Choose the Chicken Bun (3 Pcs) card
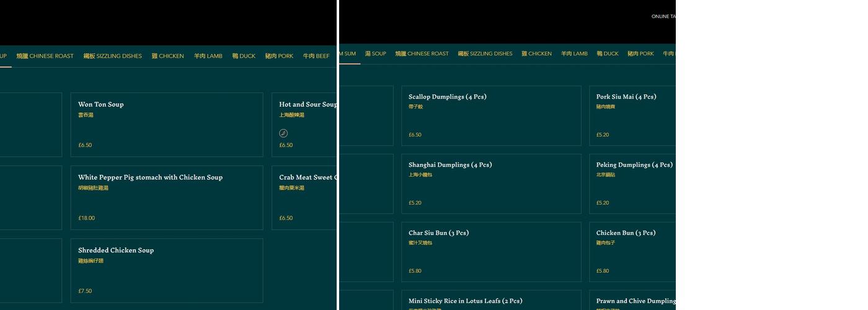The height and width of the screenshot is (310, 868). pos(632,252)
